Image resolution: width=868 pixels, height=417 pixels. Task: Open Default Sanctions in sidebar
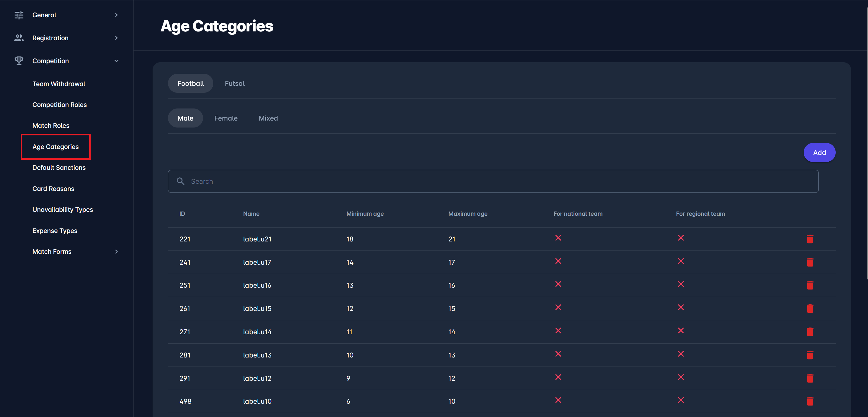[x=59, y=167]
